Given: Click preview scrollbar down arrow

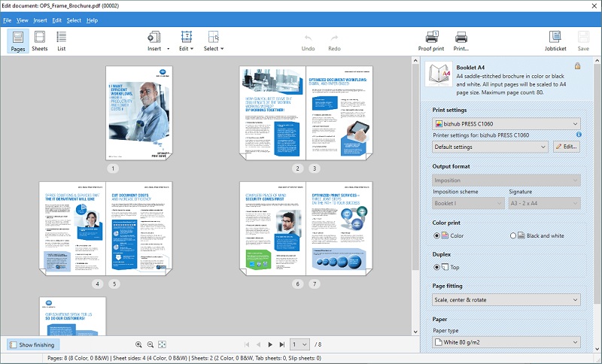Looking at the screenshot, I should click(416, 332).
